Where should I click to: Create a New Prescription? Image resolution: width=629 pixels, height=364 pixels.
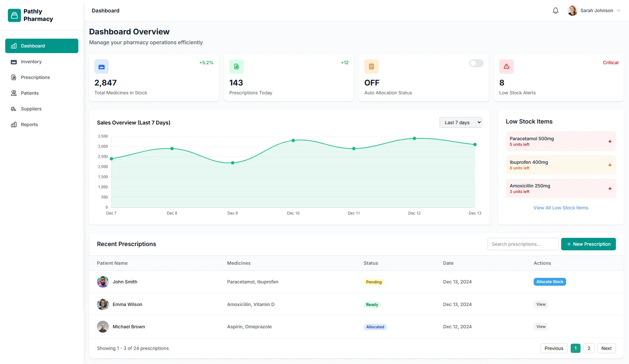coord(588,244)
